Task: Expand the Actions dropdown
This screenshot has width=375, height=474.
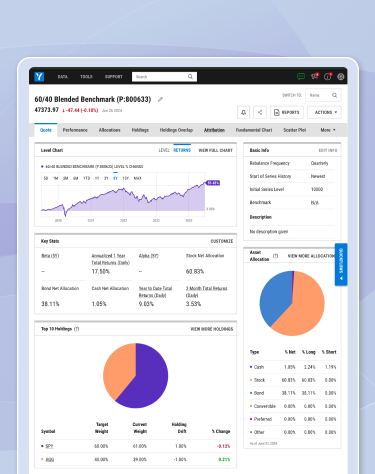Action: 324,112
